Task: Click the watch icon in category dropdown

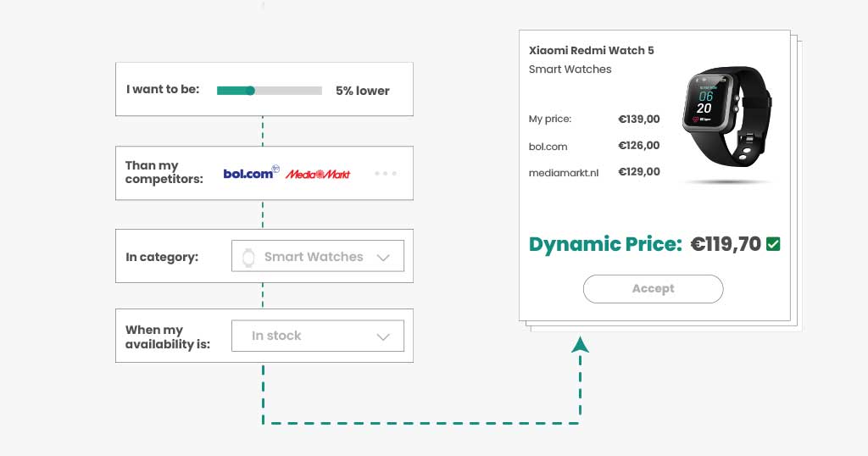Action: (x=248, y=257)
